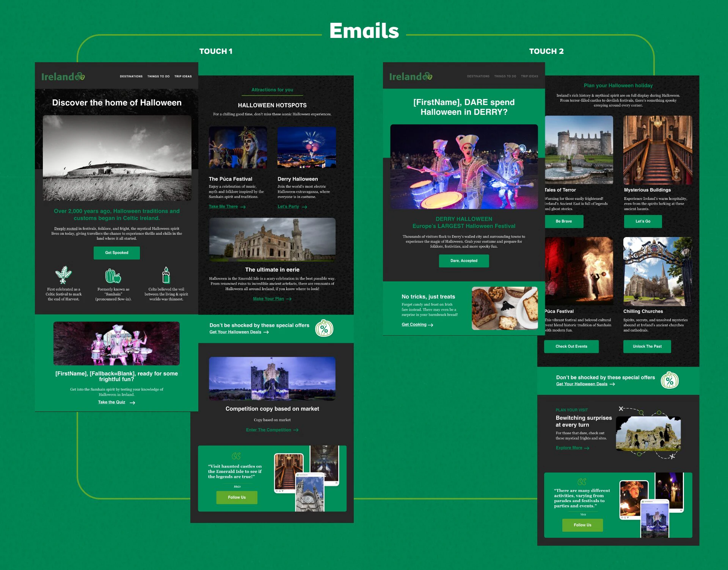728x570 pixels.
Task: Click the Unlock The Past button
Action: point(647,347)
